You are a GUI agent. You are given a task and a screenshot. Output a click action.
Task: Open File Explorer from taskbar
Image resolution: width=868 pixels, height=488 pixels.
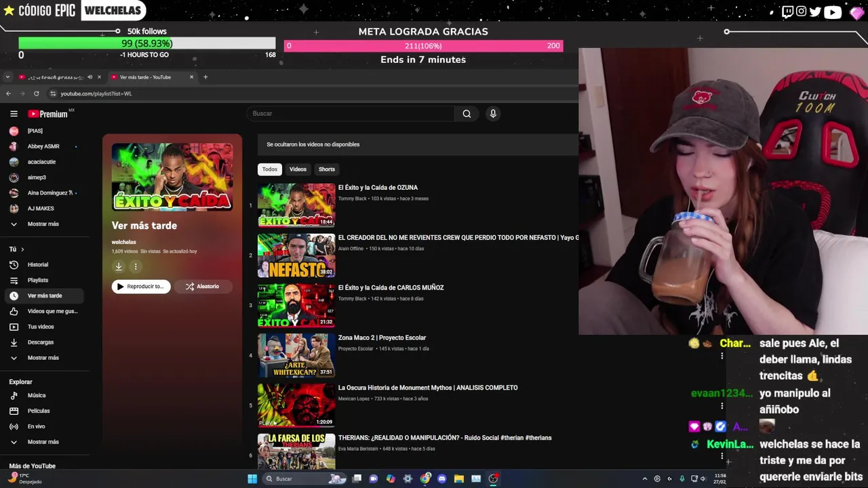coord(459,479)
